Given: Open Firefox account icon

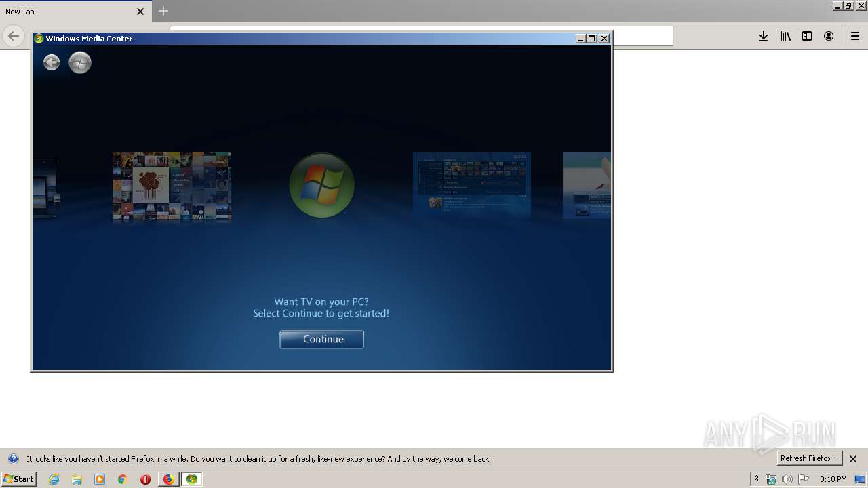Looking at the screenshot, I should pyautogui.click(x=829, y=36).
